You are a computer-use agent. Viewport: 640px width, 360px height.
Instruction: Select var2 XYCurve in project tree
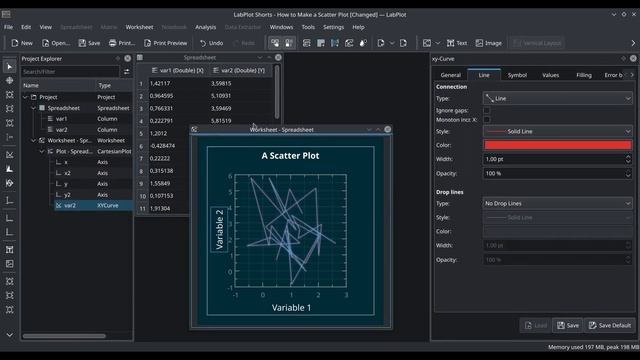(93, 205)
